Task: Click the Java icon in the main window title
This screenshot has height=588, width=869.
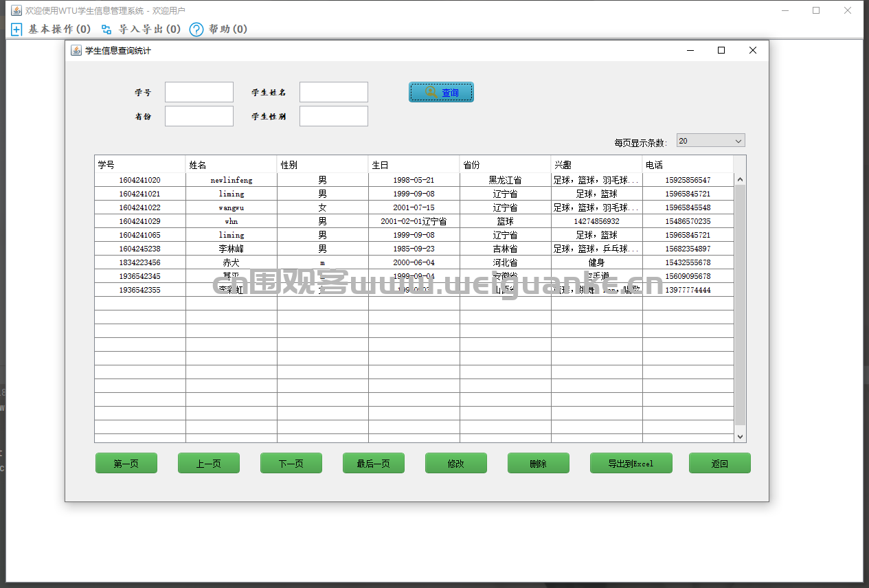Action: tap(16, 10)
